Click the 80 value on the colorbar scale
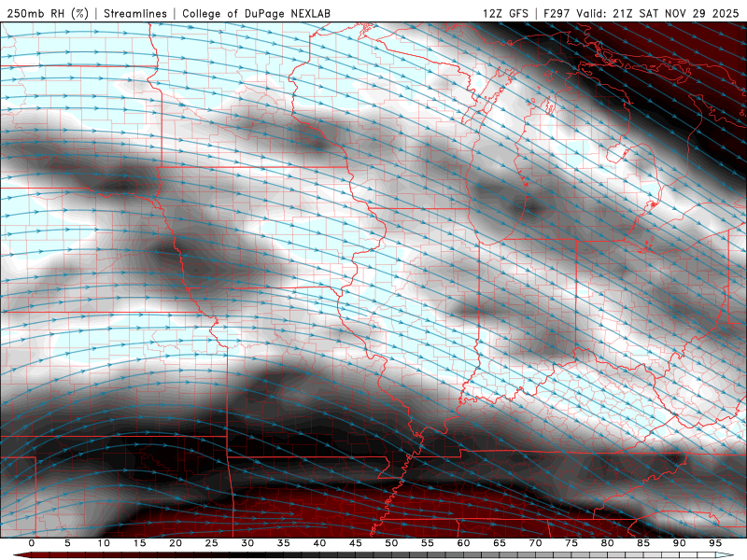 point(607,543)
